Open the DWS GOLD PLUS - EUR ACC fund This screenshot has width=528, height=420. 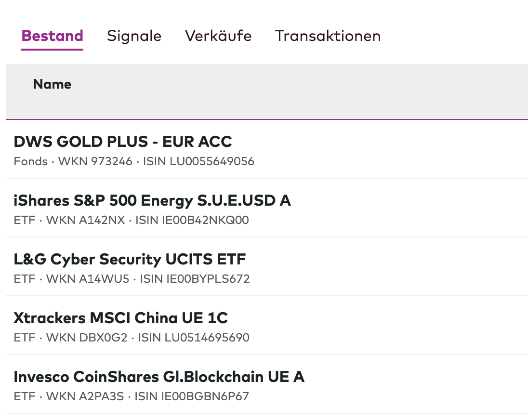pos(123,142)
